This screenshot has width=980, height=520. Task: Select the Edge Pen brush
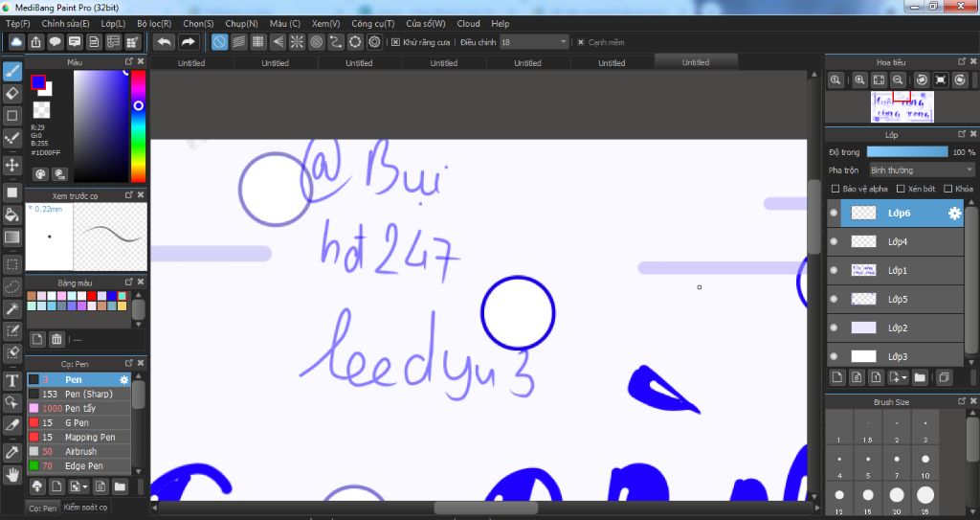[78, 466]
